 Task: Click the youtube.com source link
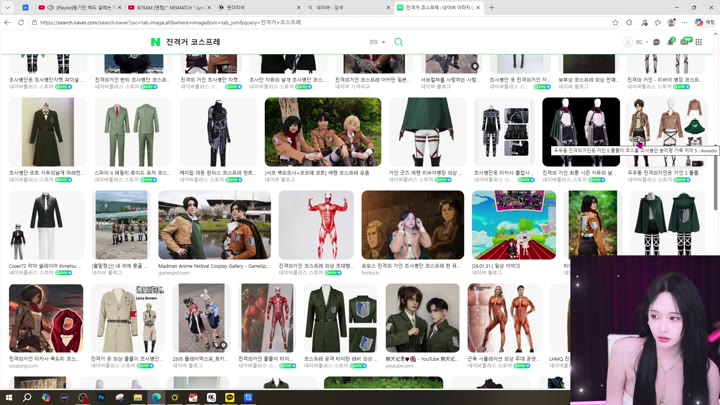click(x=399, y=366)
